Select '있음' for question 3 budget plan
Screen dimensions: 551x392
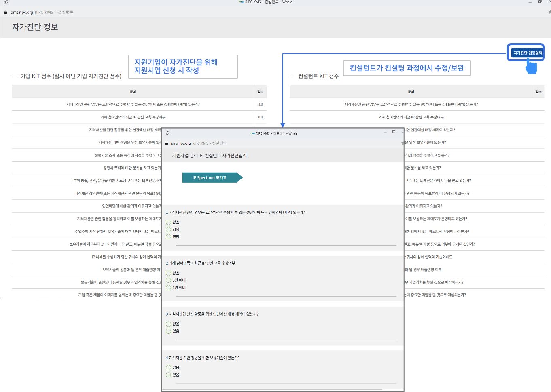pyautogui.click(x=169, y=331)
